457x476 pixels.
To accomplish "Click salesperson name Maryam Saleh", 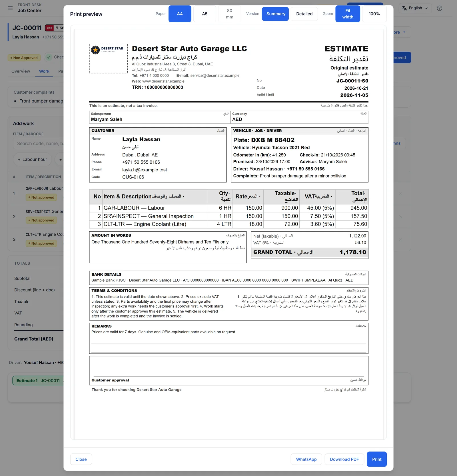I will (x=107, y=119).
